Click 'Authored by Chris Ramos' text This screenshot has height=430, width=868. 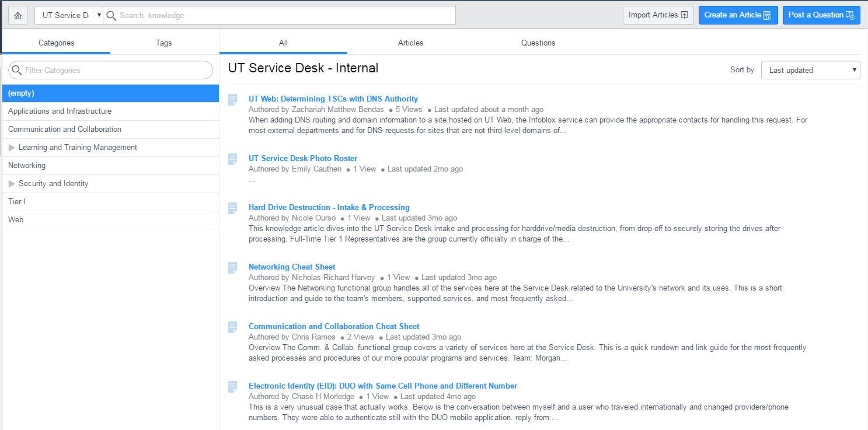292,337
